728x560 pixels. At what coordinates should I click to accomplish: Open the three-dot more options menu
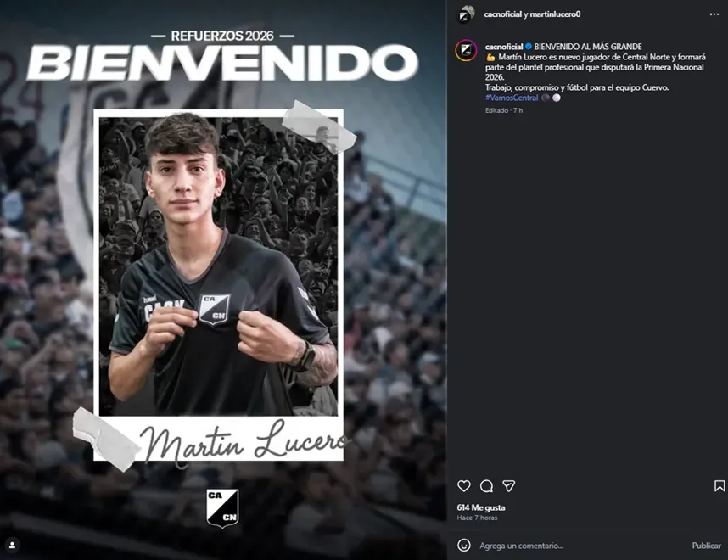coord(714,14)
